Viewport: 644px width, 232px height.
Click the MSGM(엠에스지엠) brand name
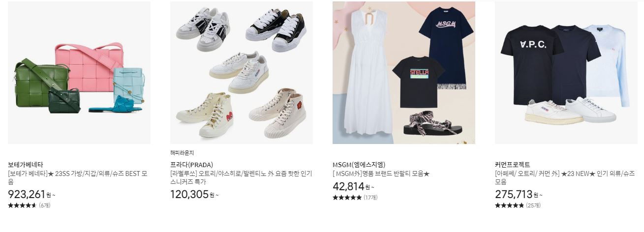point(359,165)
